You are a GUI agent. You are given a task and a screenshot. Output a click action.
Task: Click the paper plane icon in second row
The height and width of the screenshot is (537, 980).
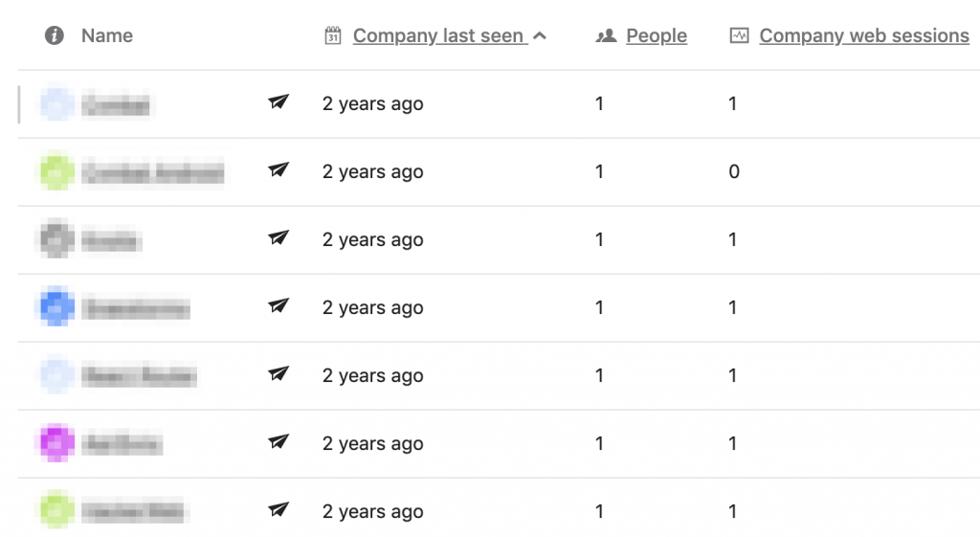pyautogui.click(x=278, y=169)
